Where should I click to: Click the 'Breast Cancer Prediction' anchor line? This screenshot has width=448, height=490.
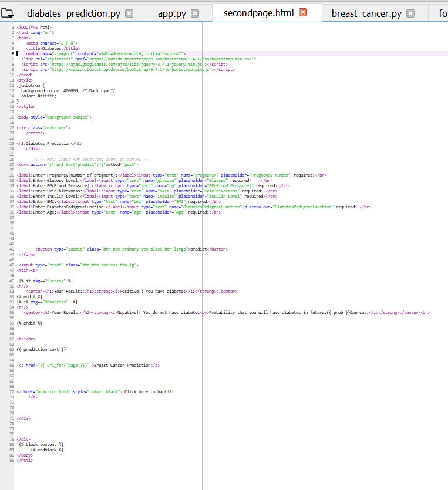pyautogui.click(x=89, y=366)
